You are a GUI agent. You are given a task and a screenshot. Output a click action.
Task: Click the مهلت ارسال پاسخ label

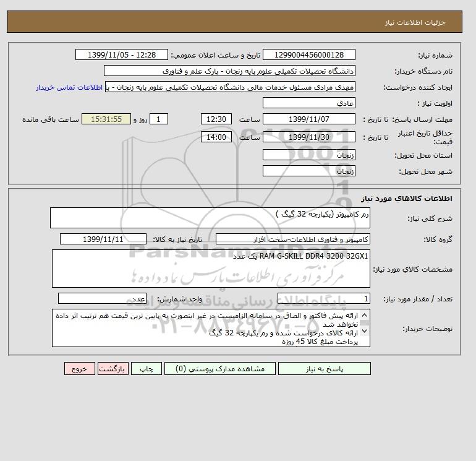423,119
